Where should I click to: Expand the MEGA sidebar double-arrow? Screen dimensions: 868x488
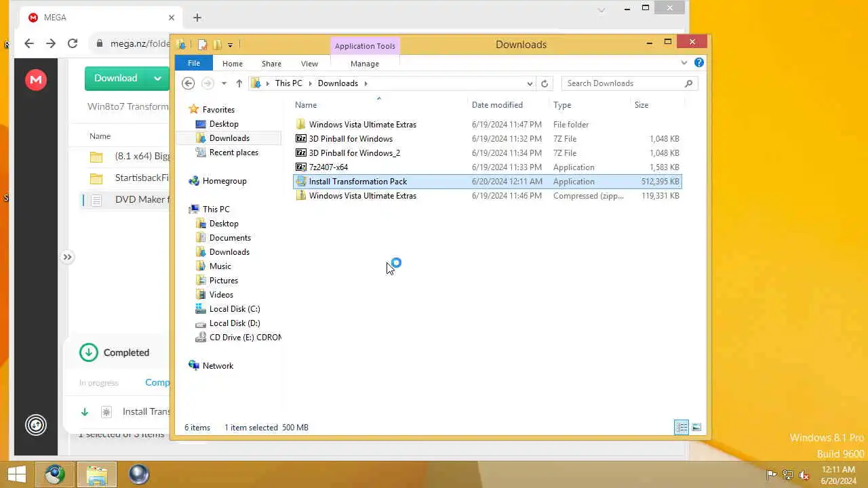click(67, 257)
